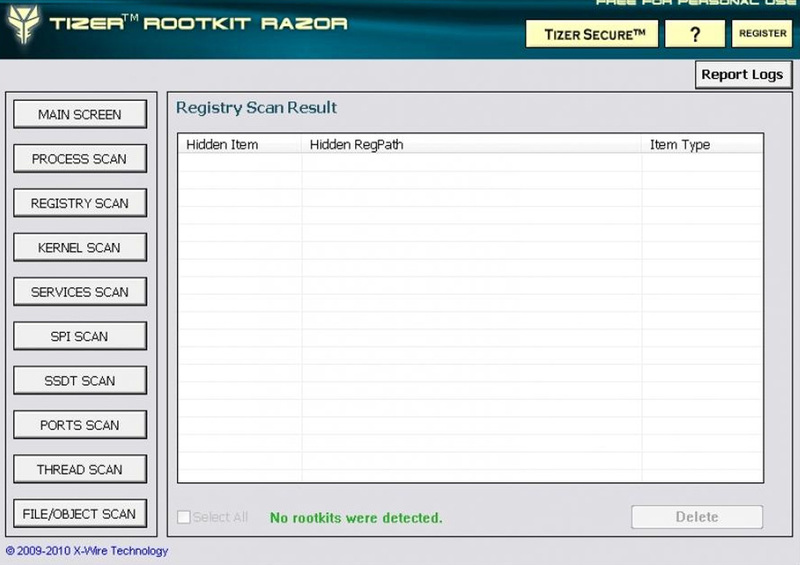The height and width of the screenshot is (565, 800).
Task: Open help with the question mark button
Action: (695, 34)
